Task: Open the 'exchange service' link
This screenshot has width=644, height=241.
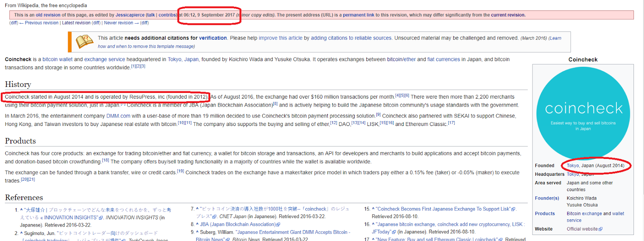Action: click(x=105, y=59)
